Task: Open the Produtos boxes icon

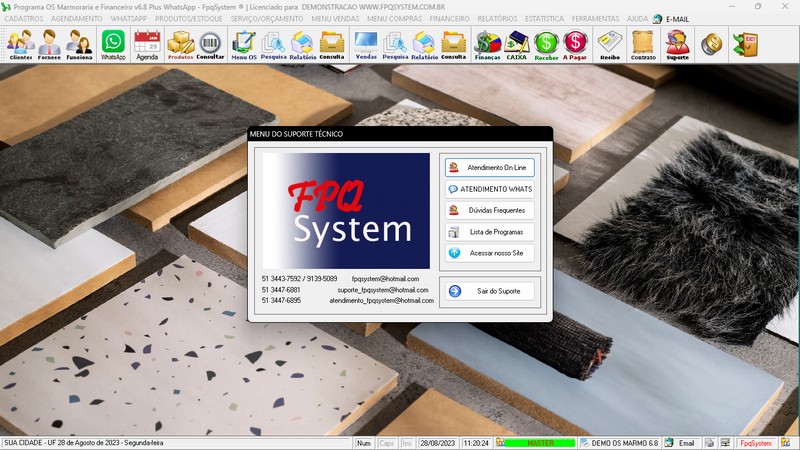Action: click(x=181, y=45)
